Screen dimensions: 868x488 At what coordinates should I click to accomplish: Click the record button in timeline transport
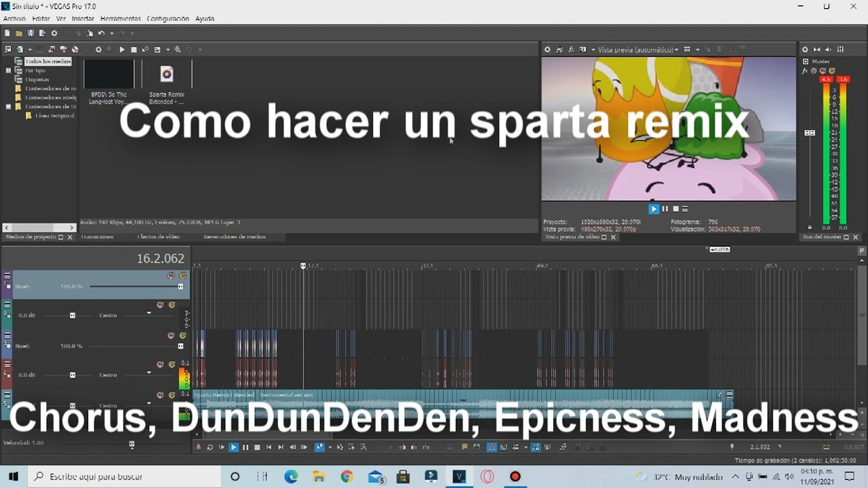point(199,447)
